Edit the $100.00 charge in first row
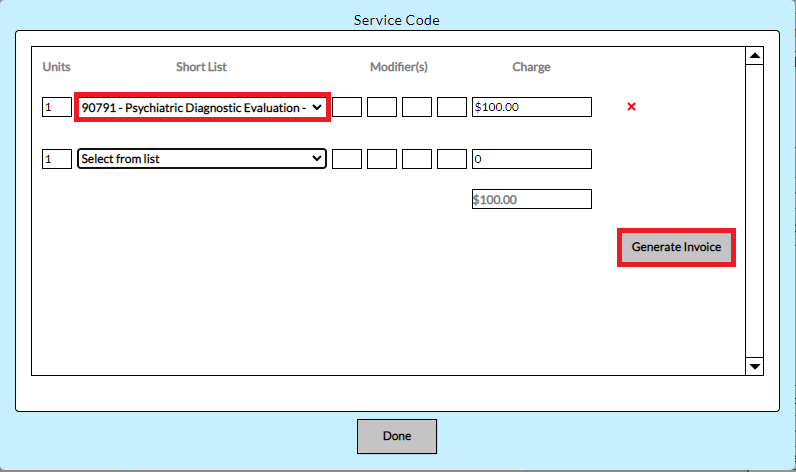Screen dimensions: 796x472 (532, 107)
